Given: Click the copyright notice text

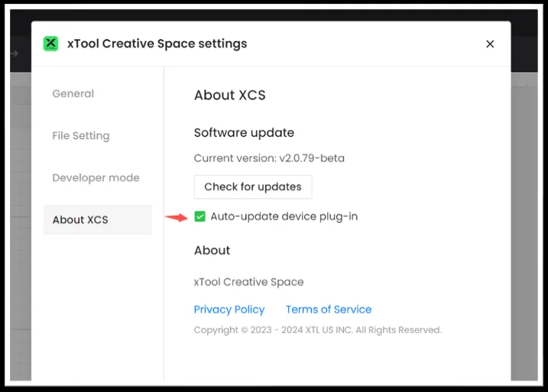Looking at the screenshot, I should (318, 330).
